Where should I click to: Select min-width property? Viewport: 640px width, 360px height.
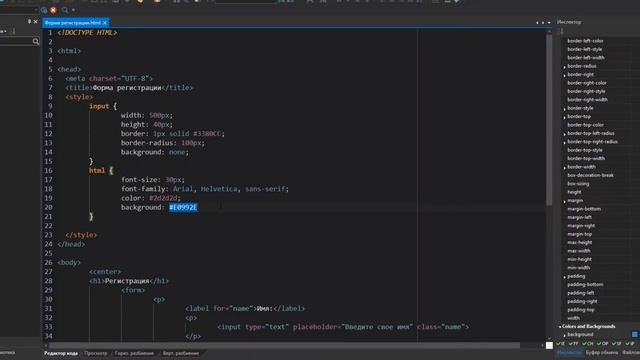(x=579, y=268)
